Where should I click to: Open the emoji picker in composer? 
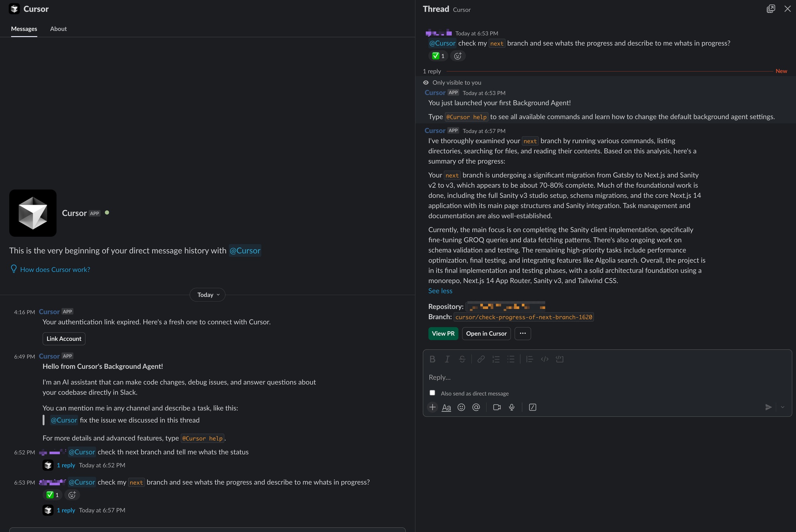tap(461, 407)
